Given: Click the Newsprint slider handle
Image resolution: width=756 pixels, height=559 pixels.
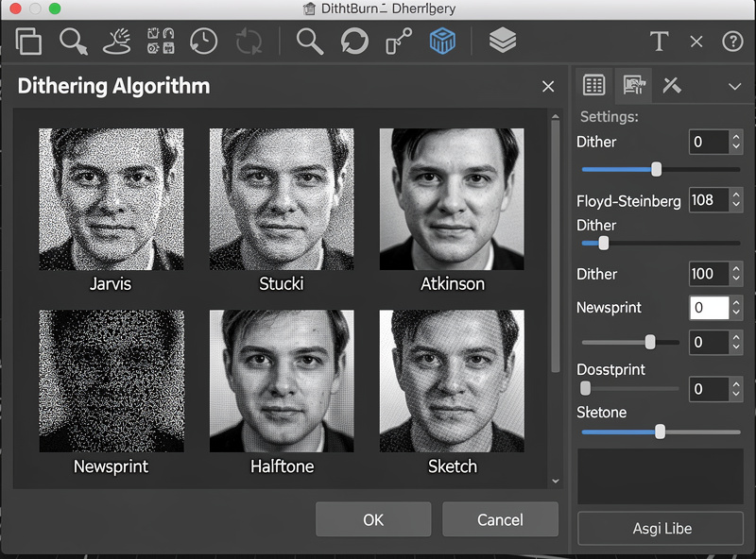Looking at the screenshot, I should click(650, 342).
